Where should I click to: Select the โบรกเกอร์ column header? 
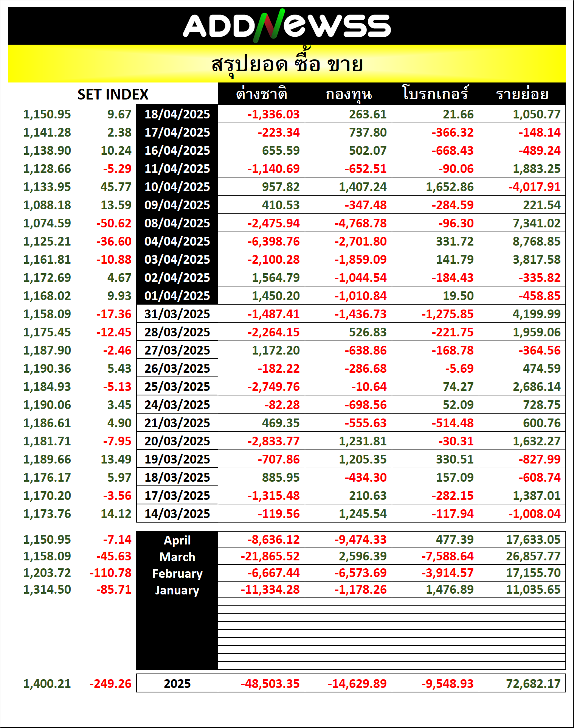click(x=436, y=94)
